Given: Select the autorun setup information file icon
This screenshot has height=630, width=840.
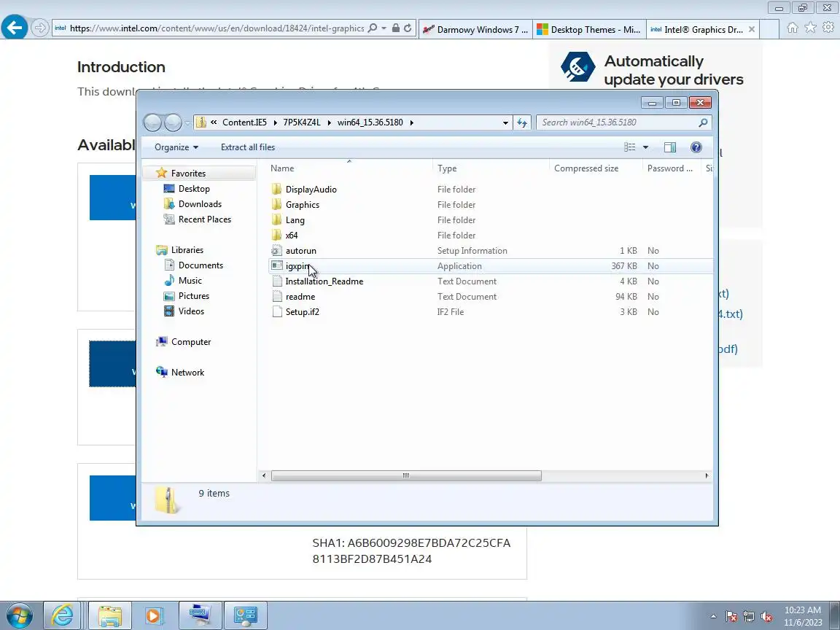Looking at the screenshot, I should click(x=276, y=251).
